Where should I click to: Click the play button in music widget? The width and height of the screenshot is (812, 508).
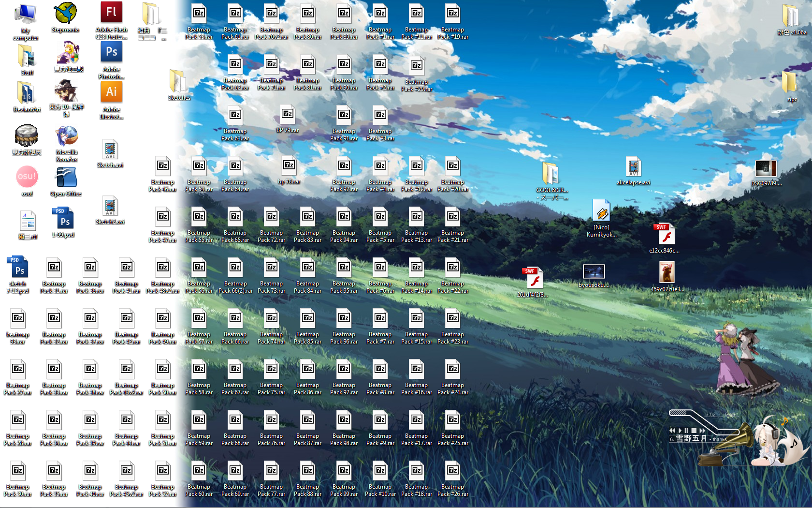680,430
